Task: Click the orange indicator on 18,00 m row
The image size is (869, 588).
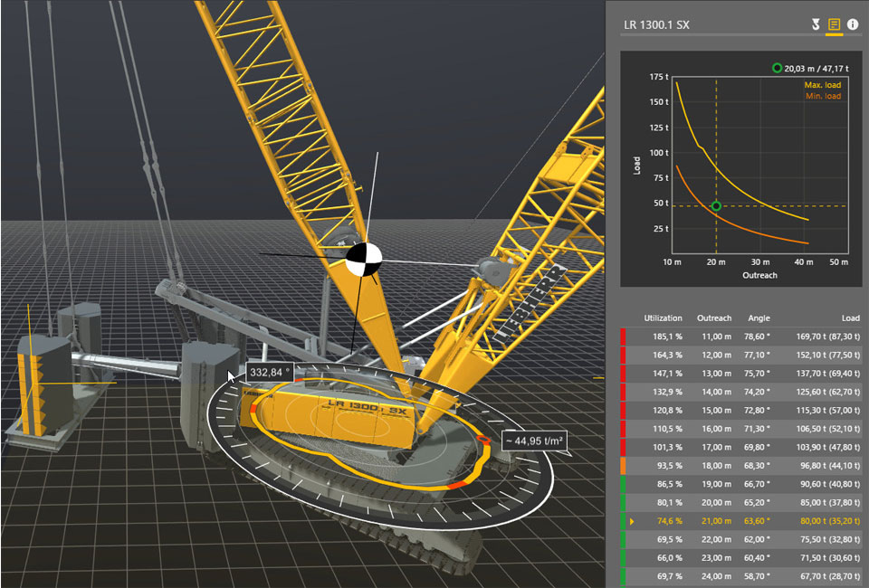Action: [x=623, y=466]
